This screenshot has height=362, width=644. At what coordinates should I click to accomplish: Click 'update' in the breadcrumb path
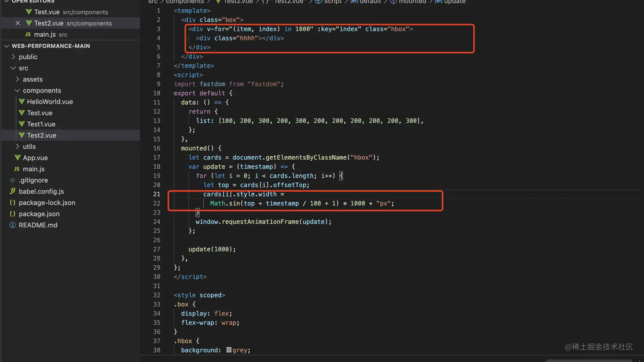[454, 2]
